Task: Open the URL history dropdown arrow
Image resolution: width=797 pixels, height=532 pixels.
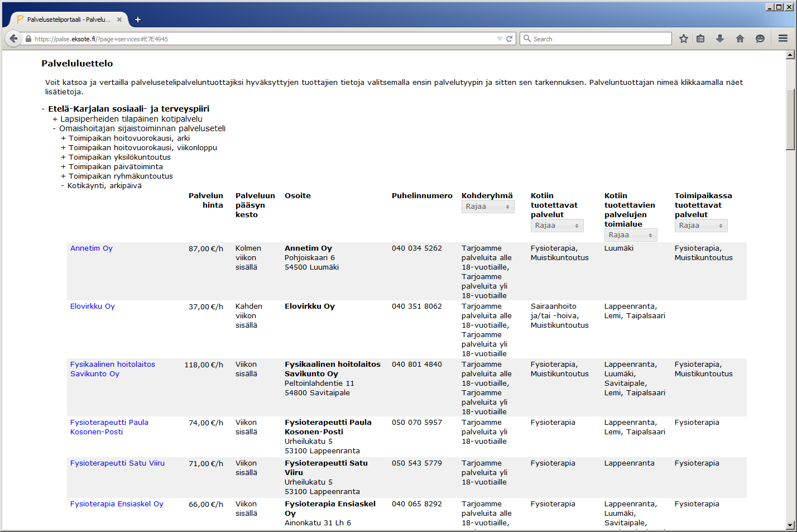Action: pyautogui.click(x=500, y=39)
